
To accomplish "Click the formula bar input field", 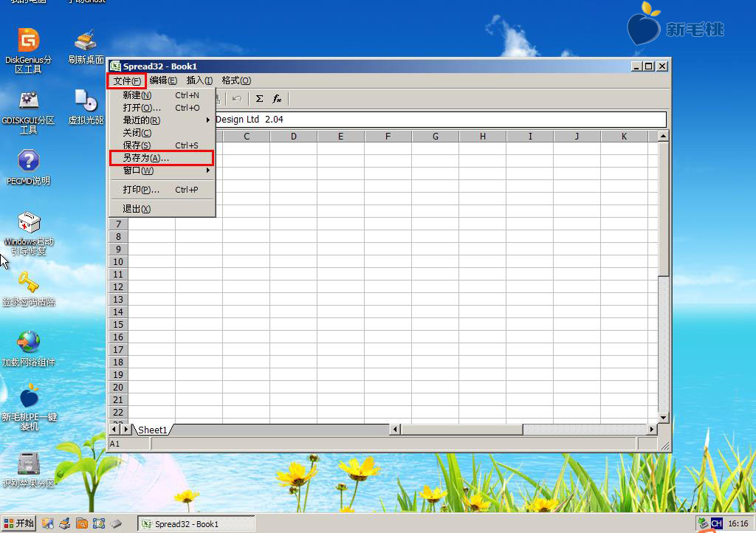I will 440,120.
